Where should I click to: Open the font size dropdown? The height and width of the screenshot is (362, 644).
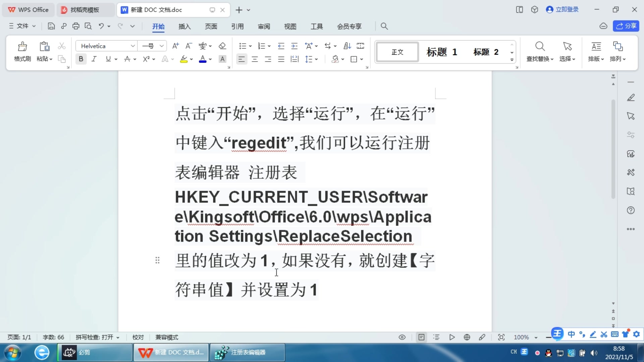162,46
